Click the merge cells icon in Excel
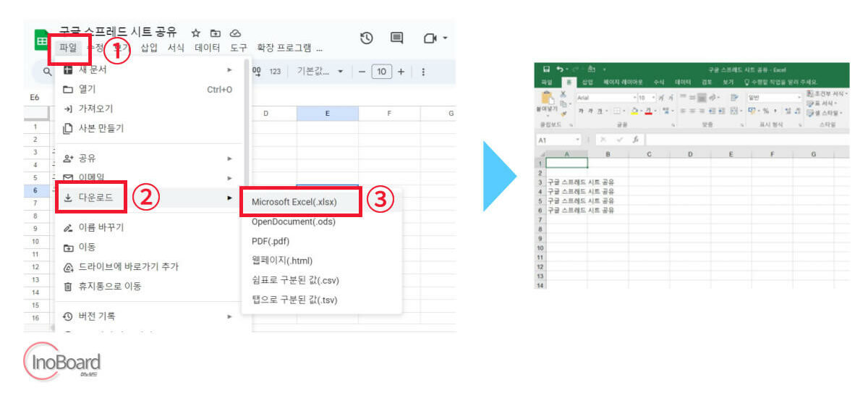The height and width of the screenshot is (393, 868). [733, 111]
